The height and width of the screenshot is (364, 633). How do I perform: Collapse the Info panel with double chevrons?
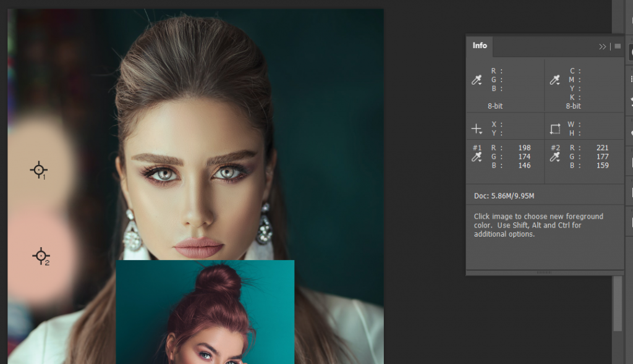tap(602, 47)
